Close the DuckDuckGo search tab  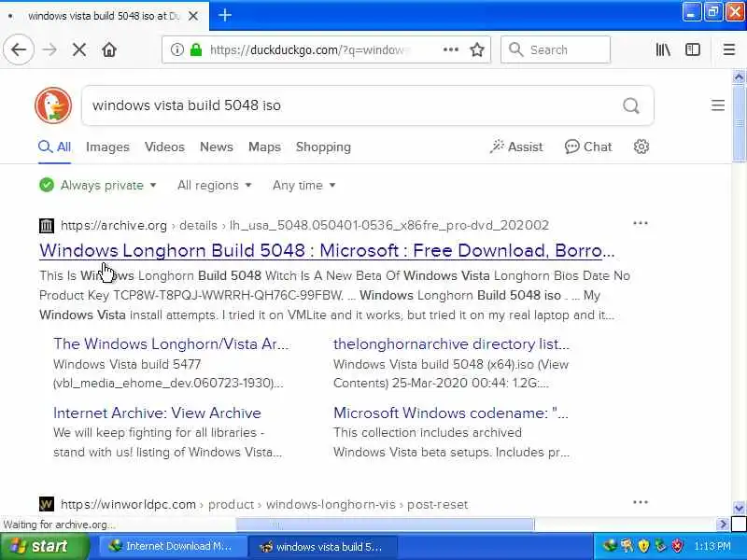coord(193,16)
